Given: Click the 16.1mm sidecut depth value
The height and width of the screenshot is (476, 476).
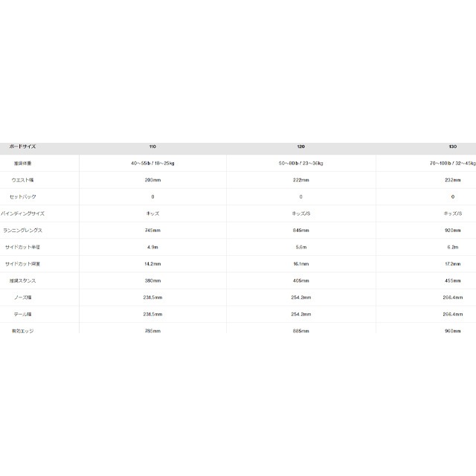Looking at the screenshot, I should click(300, 263).
